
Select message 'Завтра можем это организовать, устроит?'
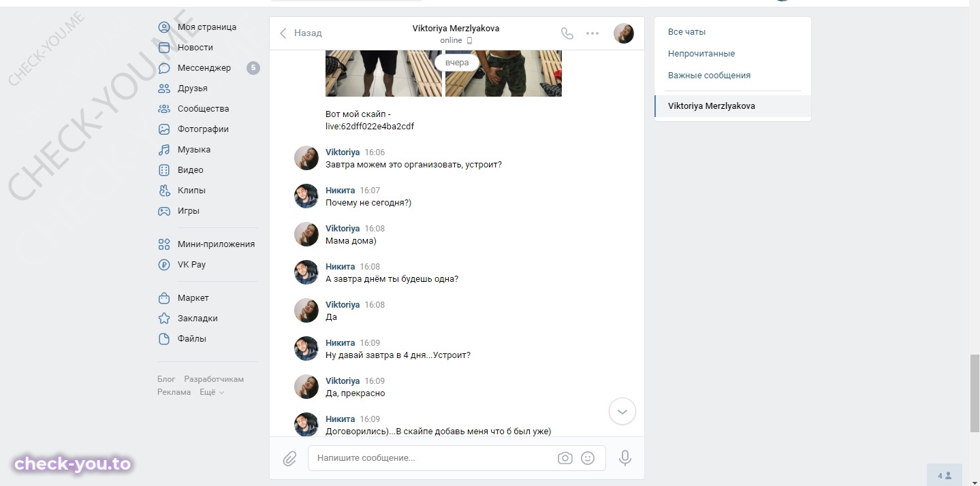[x=413, y=165]
